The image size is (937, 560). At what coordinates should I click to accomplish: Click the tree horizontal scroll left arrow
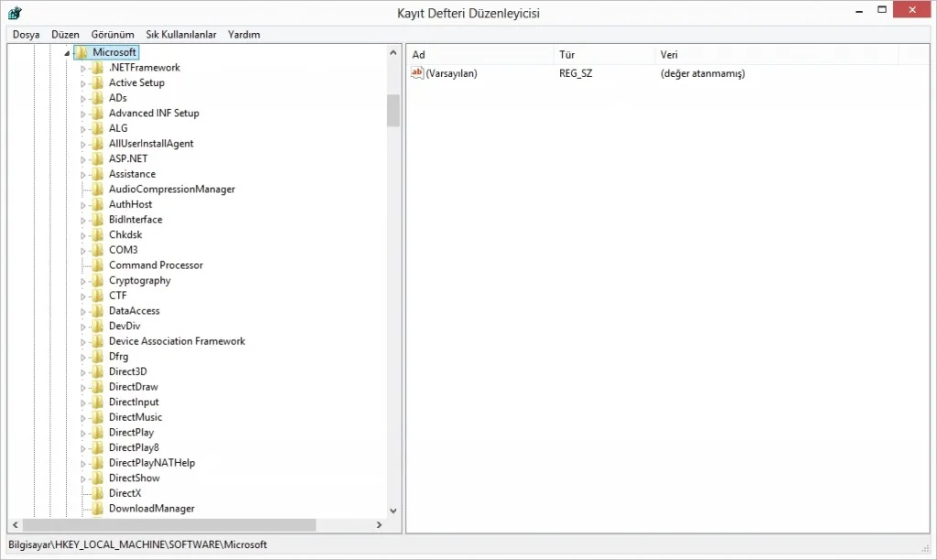tap(16, 524)
